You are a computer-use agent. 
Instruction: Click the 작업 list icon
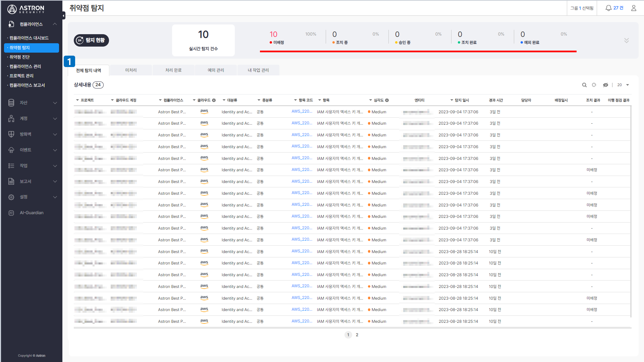(x=11, y=166)
